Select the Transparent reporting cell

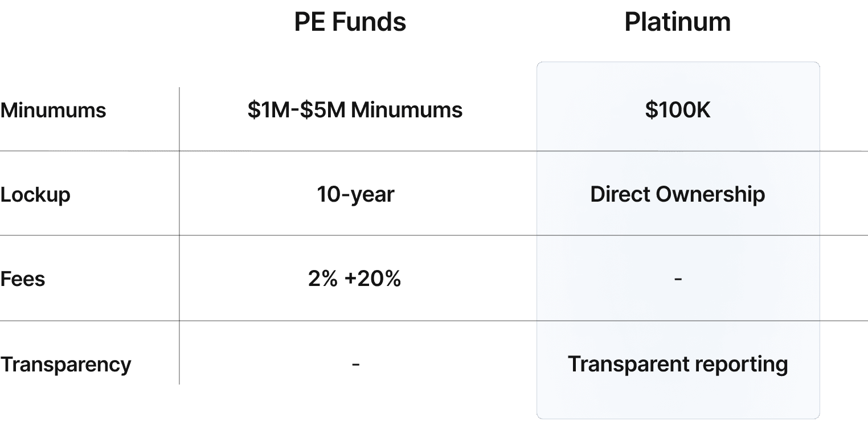click(677, 364)
